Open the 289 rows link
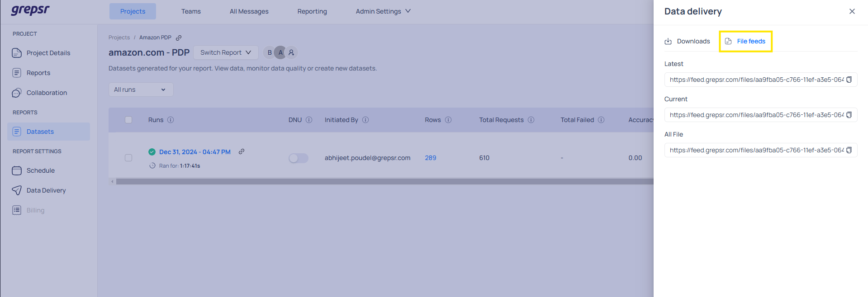 click(x=430, y=158)
